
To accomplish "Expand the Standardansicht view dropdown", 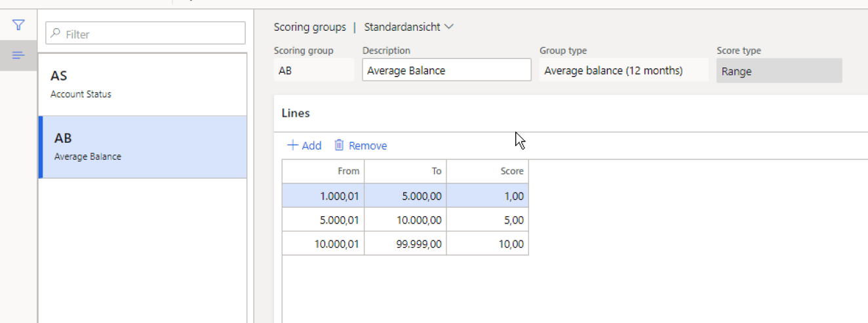I will pyautogui.click(x=409, y=27).
